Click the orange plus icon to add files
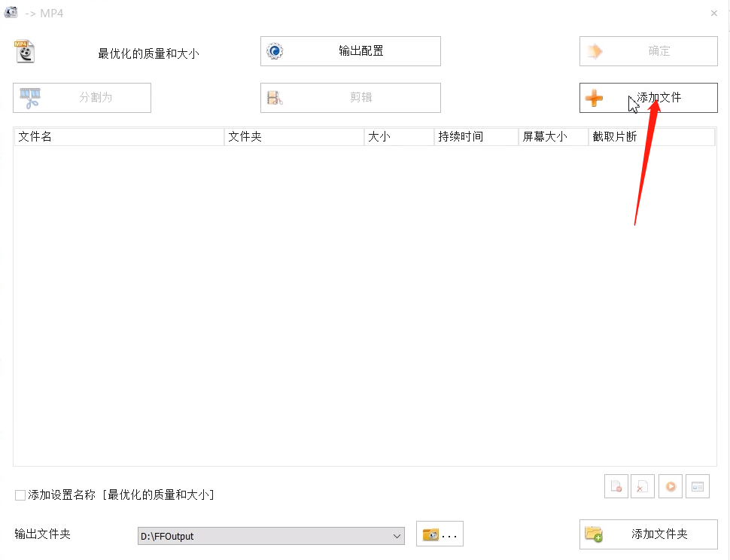Image resolution: width=730 pixels, height=560 pixels. (595, 98)
